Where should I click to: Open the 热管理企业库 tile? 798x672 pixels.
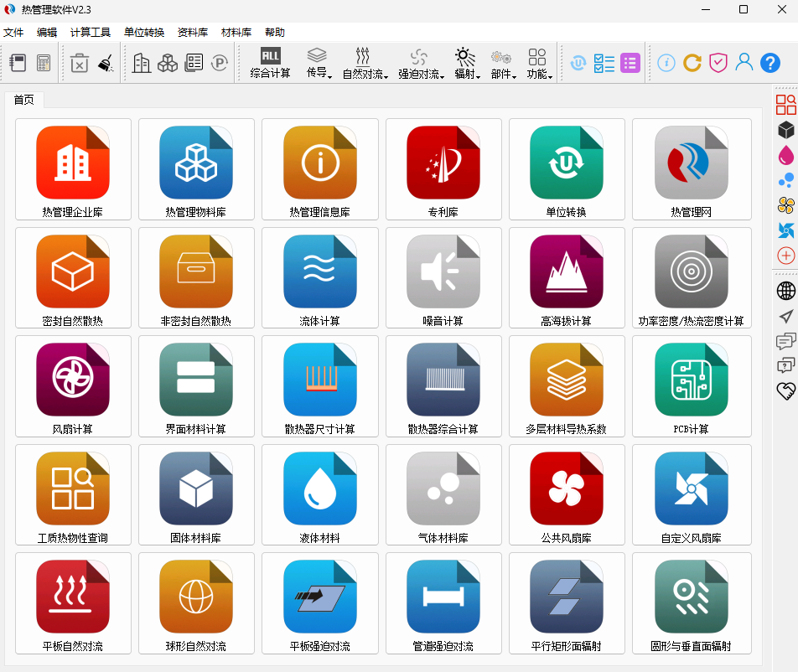point(73,168)
